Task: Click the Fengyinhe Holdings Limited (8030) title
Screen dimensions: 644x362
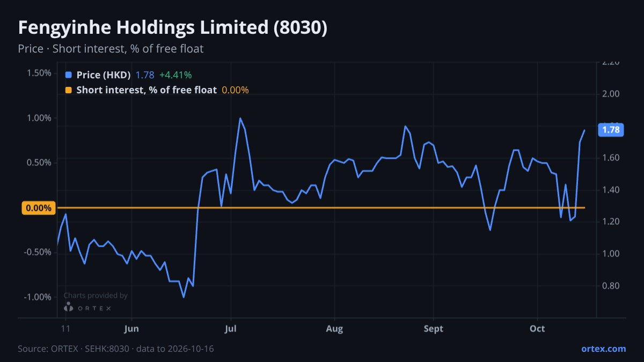Action: point(172,28)
